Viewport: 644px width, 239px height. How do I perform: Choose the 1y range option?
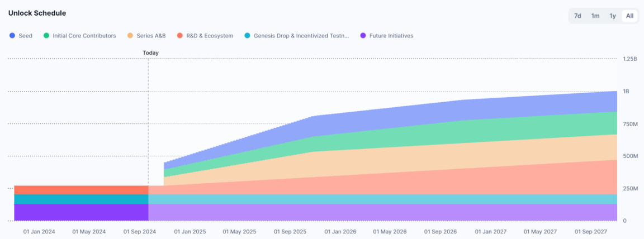pyautogui.click(x=613, y=16)
